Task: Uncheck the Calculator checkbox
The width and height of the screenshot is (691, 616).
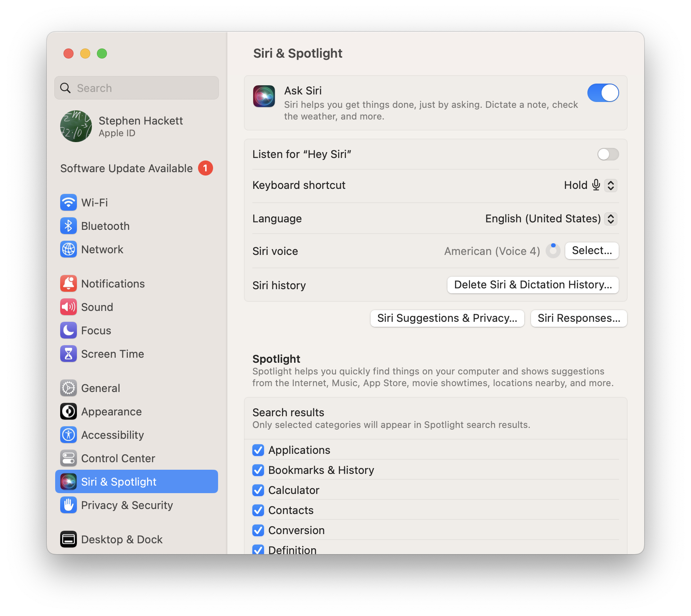Action: coord(258,490)
